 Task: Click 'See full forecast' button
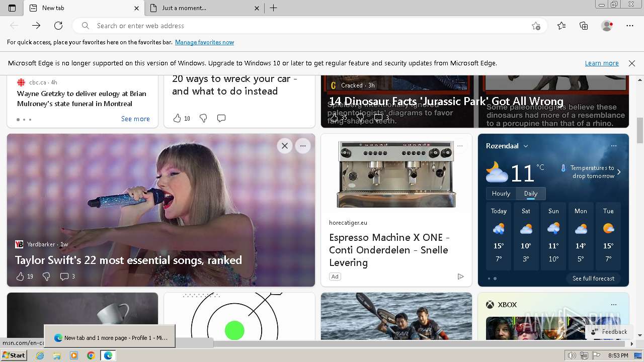click(593, 279)
